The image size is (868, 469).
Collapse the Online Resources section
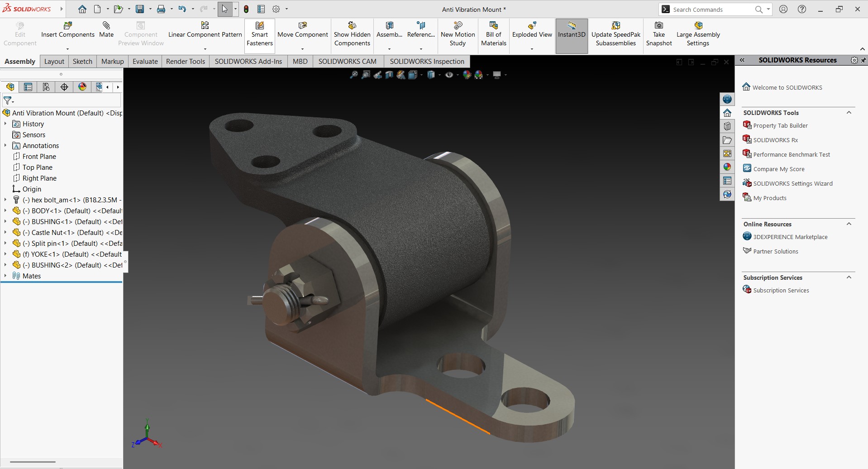coord(849,224)
